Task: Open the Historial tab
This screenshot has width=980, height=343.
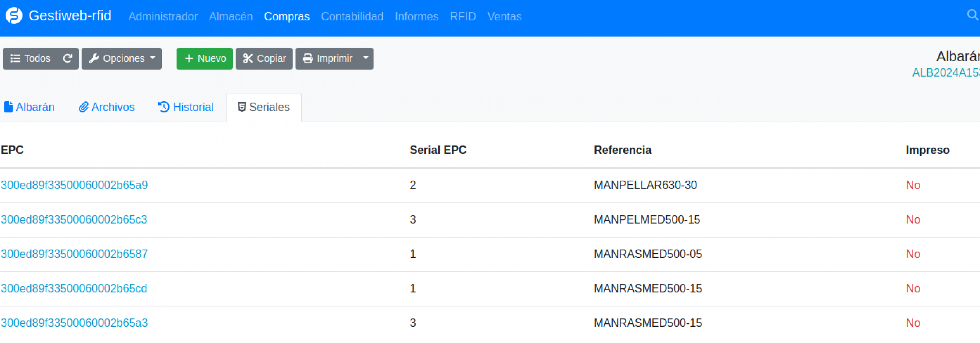Action: tap(186, 107)
